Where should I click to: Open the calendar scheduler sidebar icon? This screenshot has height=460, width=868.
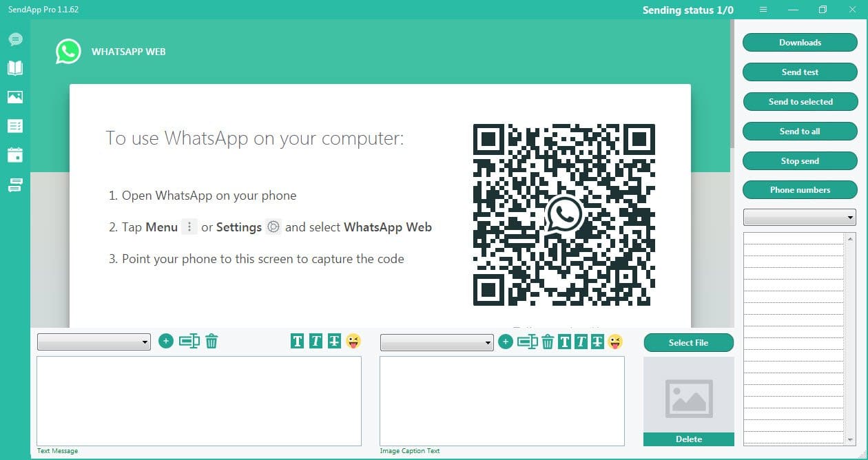15,155
